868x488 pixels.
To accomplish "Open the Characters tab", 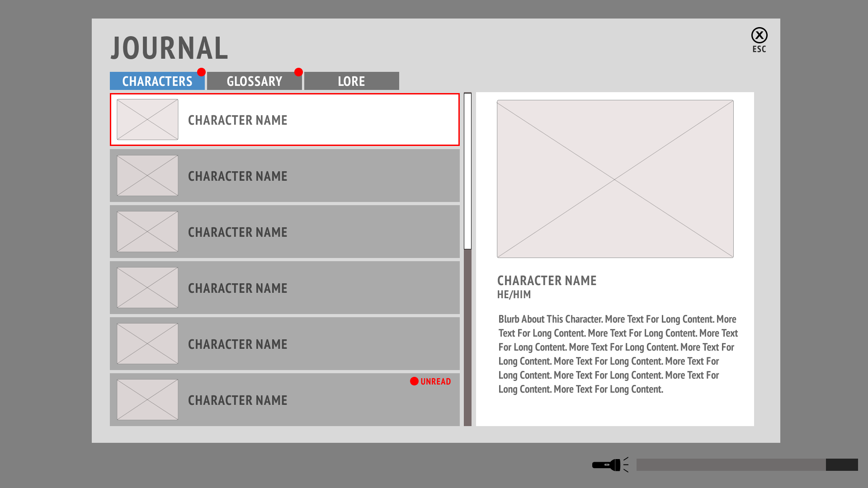I will [x=157, y=81].
